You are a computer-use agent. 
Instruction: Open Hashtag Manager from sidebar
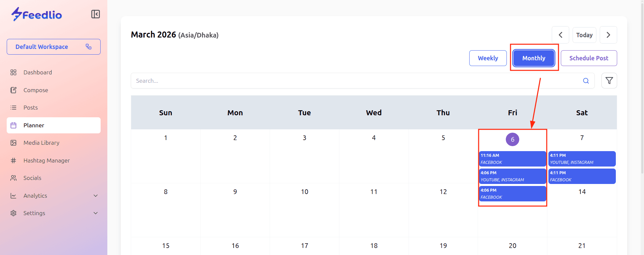[x=46, y=161]
